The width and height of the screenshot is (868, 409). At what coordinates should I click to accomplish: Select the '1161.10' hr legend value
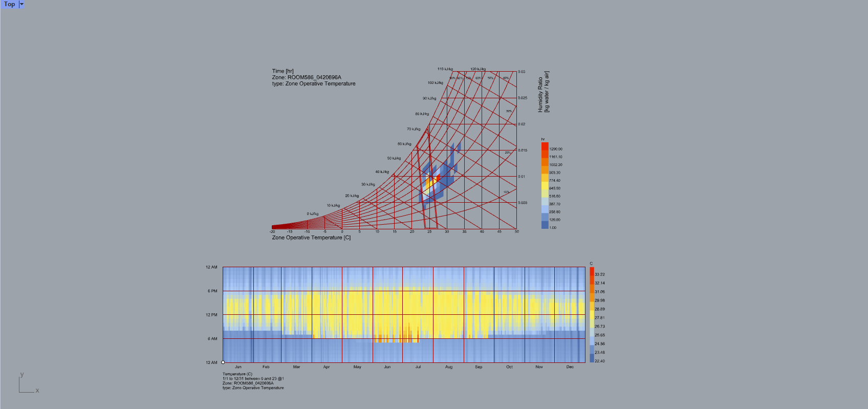click(555, 157)
